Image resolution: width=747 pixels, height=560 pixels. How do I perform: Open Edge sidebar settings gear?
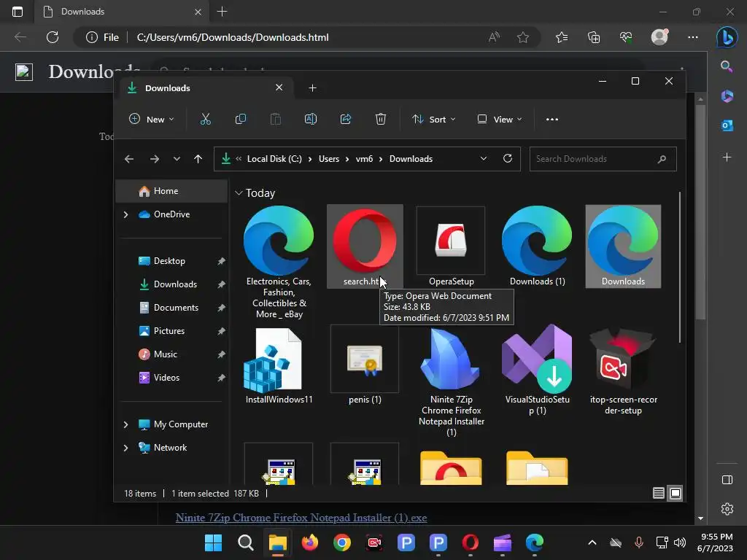[x=727, y=509]
